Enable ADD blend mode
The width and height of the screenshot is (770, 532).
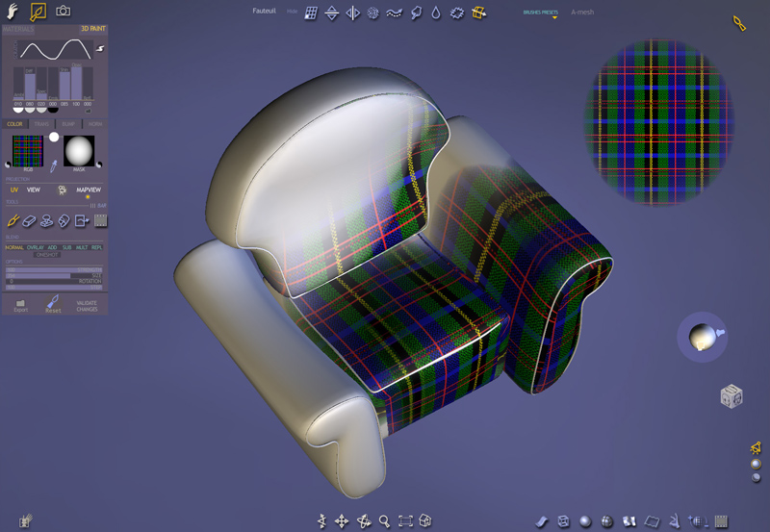[x=53, y=248]
